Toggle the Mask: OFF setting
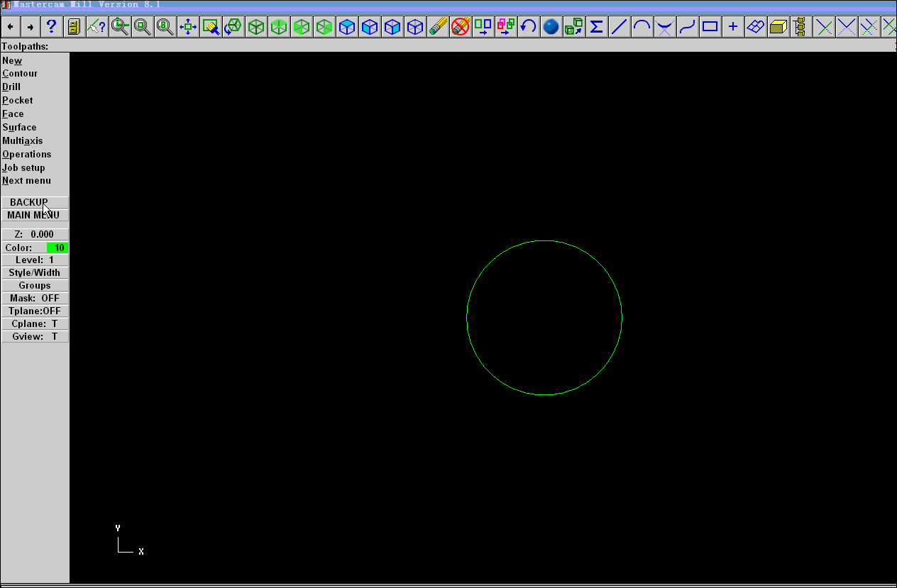The width and height of the screenshot is (897, 588). pyautogui.click(x=35, y=299)
